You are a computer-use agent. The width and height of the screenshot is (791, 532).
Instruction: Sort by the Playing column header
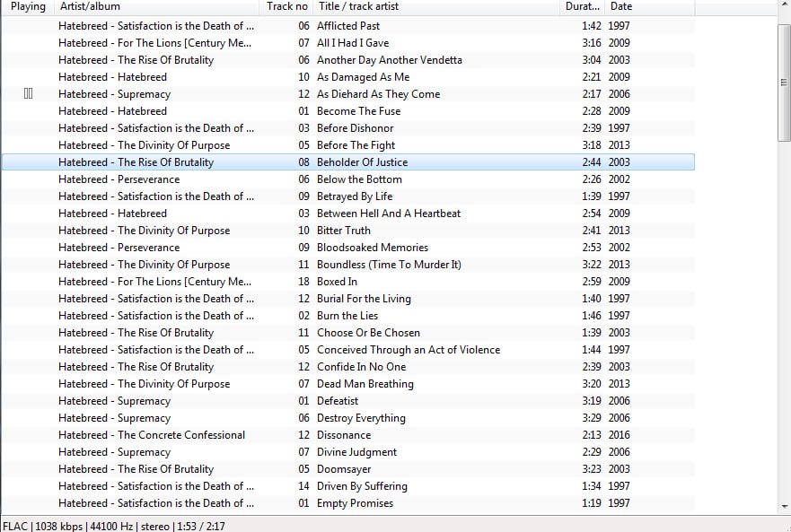28,6
